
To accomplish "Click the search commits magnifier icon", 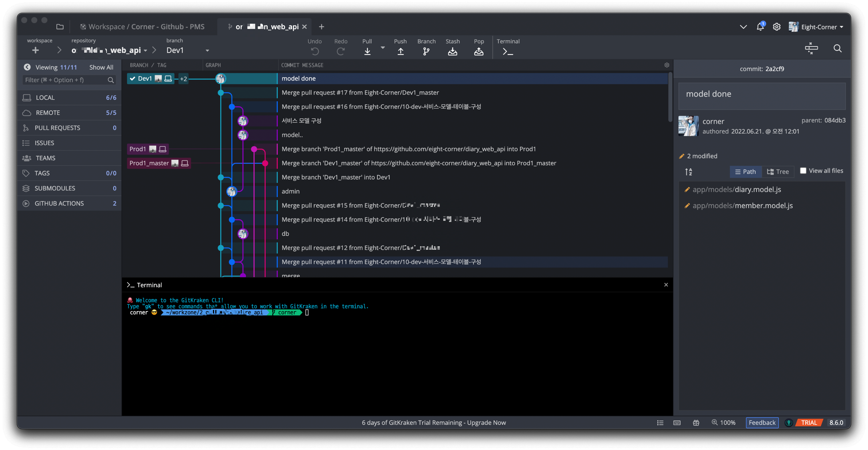I will (837, 48).
